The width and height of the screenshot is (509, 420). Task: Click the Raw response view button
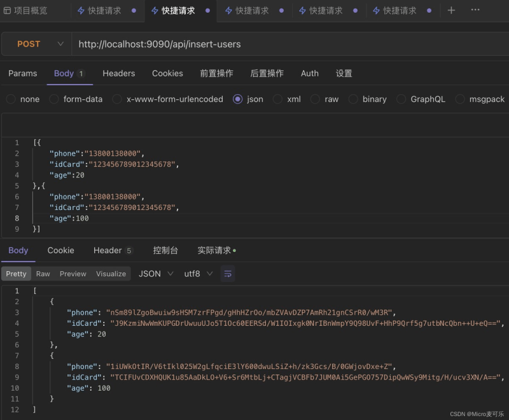pos(43,274)
